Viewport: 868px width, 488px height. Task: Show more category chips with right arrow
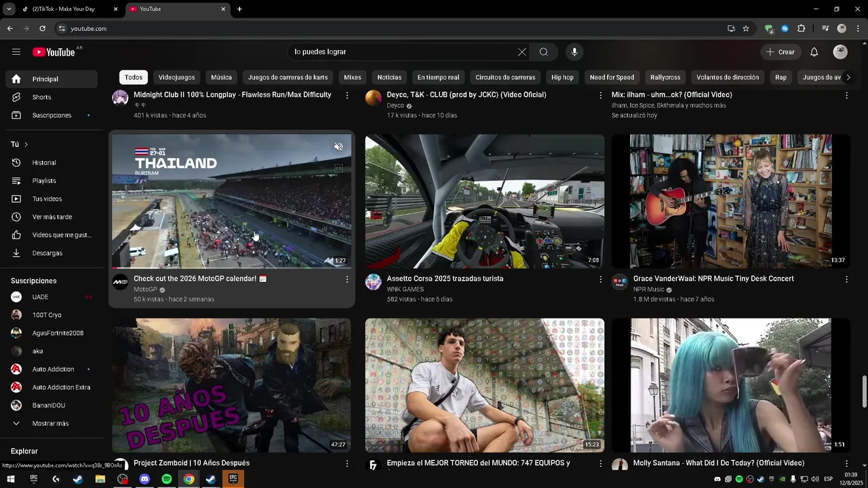click(x=848, y=77)
